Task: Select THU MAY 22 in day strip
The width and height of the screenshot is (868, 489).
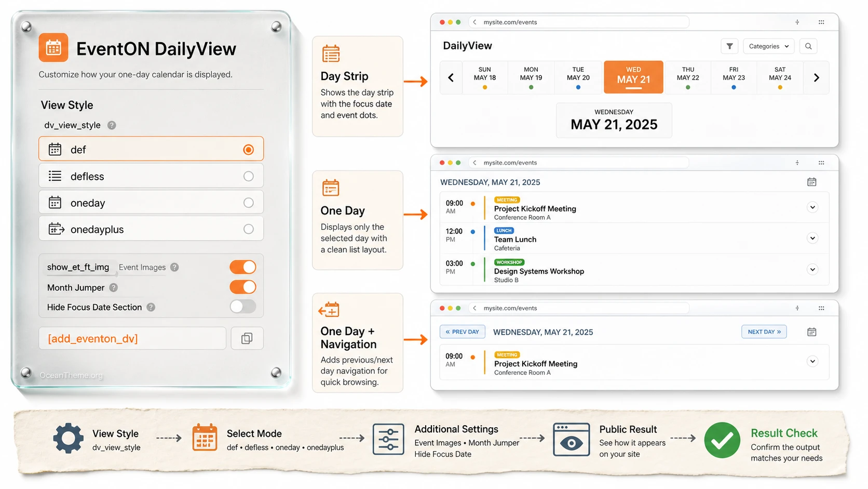Action: pyautogui.click(x=688, y=77)
